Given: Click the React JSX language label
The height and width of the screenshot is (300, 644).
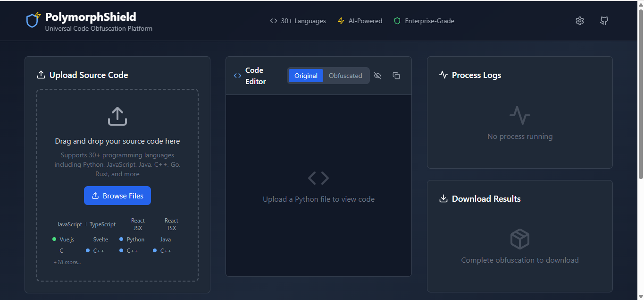Looking at the screenshot, I should (x=138, y=224).
